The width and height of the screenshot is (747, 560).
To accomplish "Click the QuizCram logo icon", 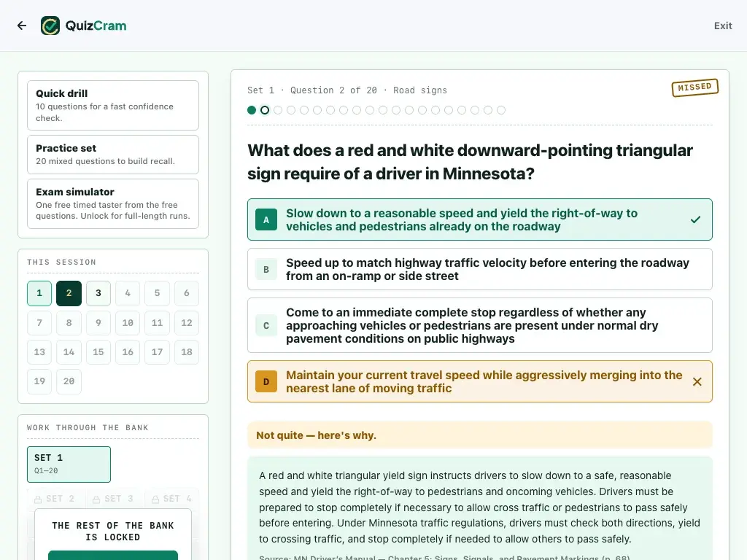I will [50, 26].
